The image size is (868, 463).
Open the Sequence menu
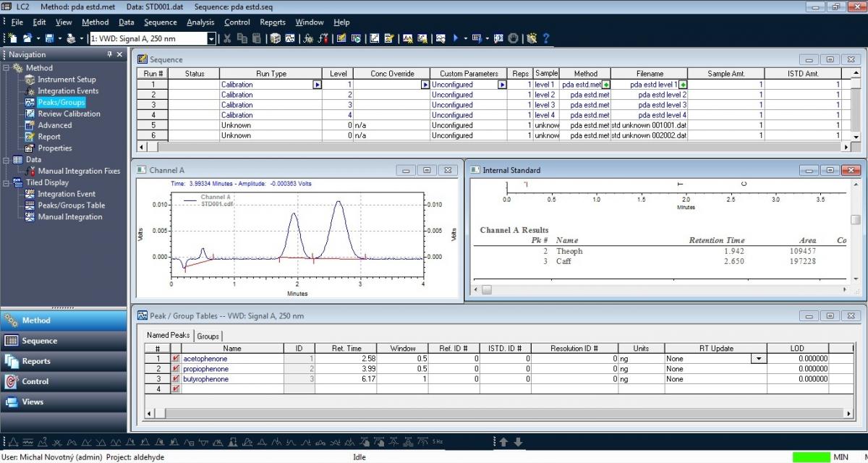[160, 22]
